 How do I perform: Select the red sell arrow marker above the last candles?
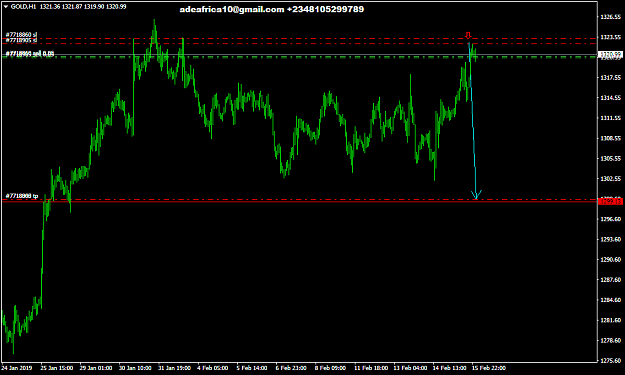click(468, 35)
